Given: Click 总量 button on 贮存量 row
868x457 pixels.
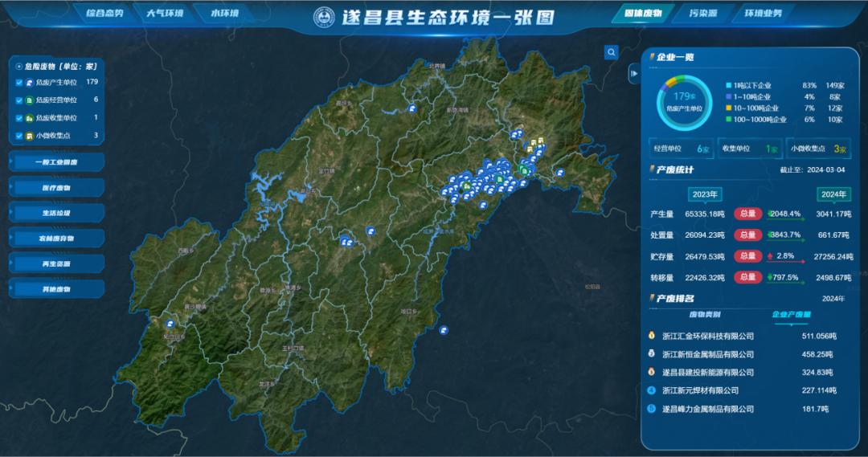Looking at the screenshot, I should (x=748, y=256).
